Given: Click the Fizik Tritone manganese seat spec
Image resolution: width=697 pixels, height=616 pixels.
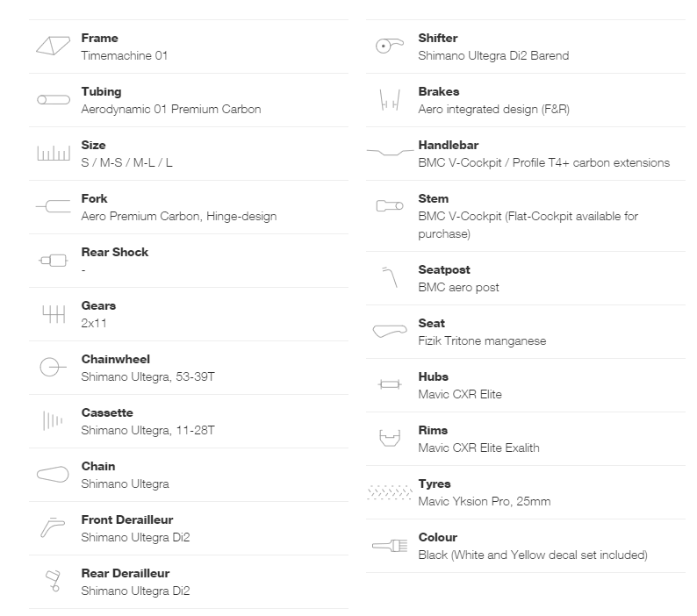Looking at the screenshot, I should pos(482,340).
